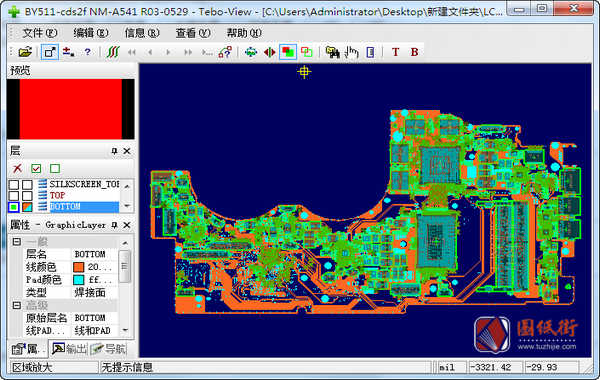Open the 信息(R) menu

click(142, 33)
